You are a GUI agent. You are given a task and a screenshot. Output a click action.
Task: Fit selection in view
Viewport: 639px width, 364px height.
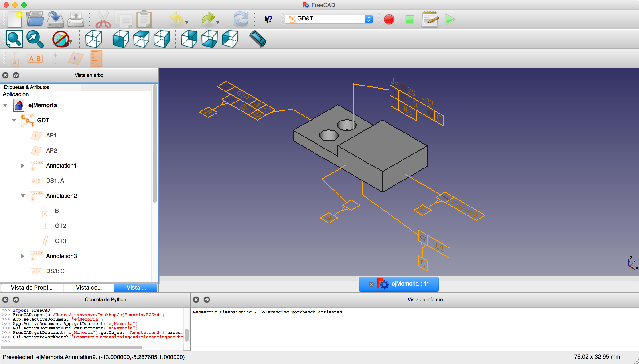(35, 39)
